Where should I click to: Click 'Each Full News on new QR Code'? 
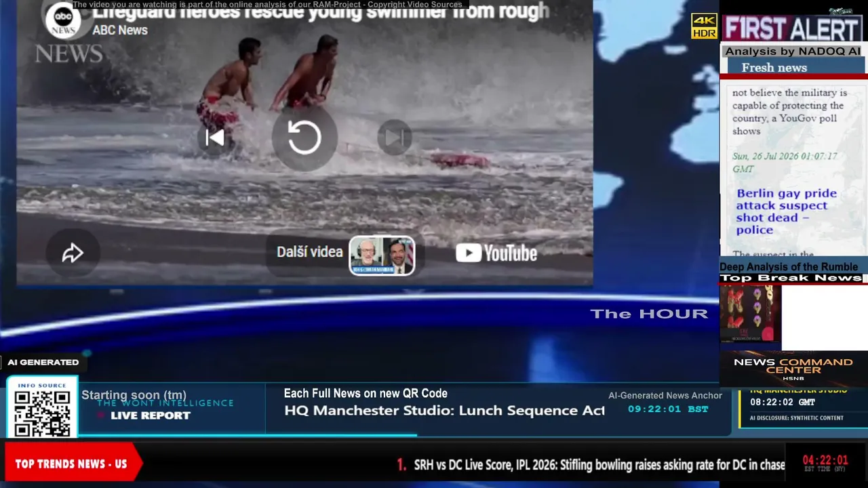(366, 393)
